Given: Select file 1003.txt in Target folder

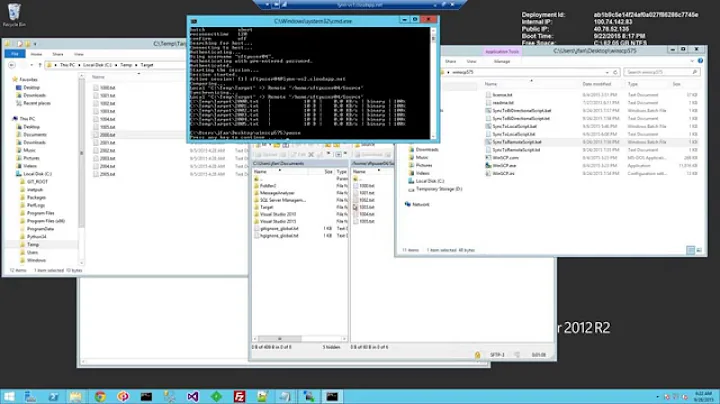Looking at the screenshot, I should (108, 111).
